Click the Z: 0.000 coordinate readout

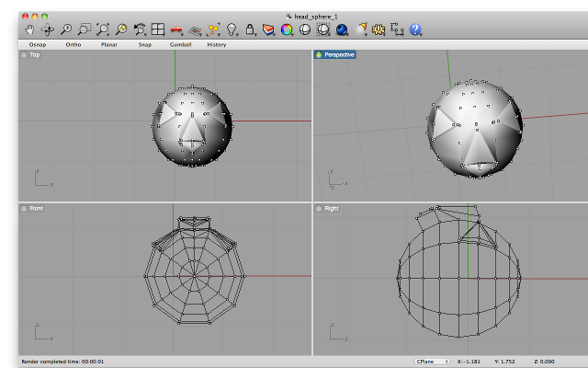click(x=544, y=362)
